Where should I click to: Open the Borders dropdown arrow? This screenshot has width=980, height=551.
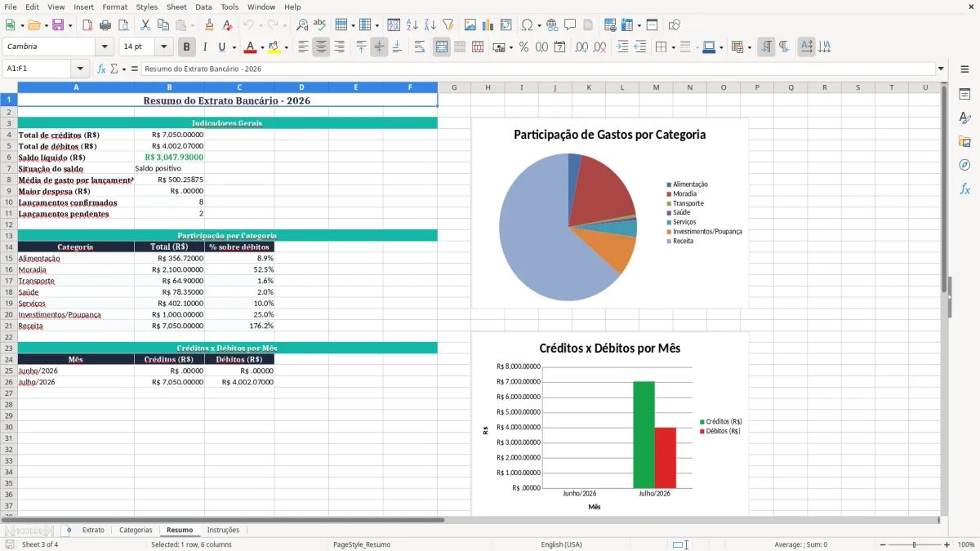pos(673,47)
